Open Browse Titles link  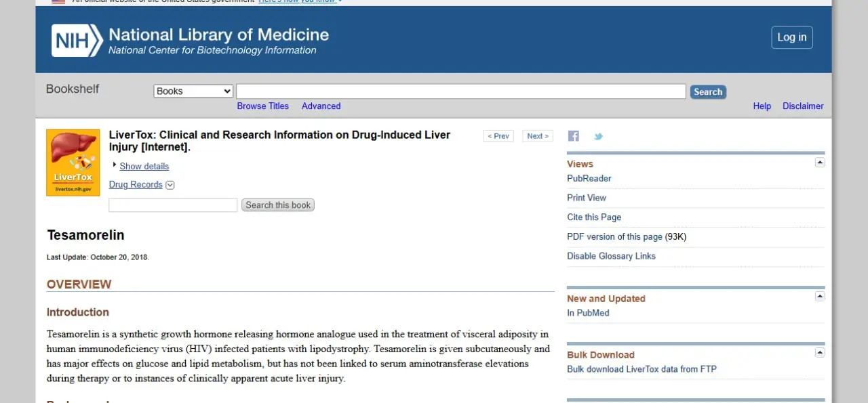pyautogui.click(x=262, y=106)
